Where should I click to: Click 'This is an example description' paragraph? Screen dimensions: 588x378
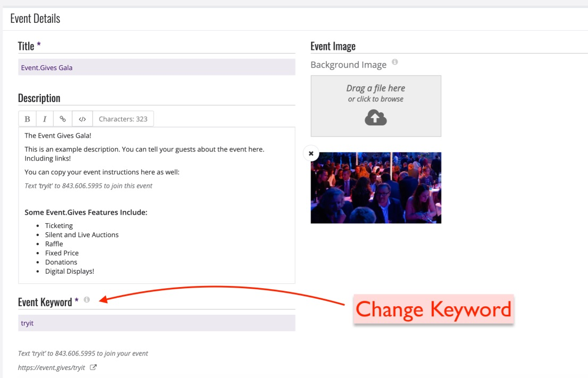point(145,154)
